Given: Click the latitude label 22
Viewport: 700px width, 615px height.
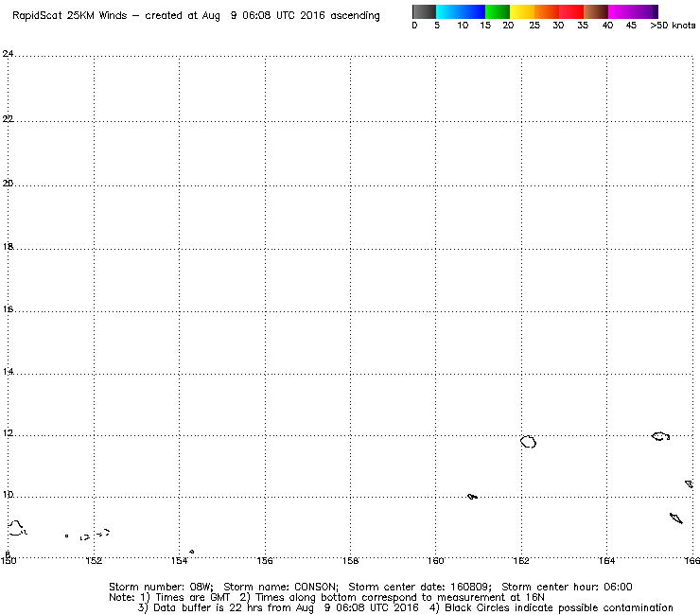Looking at the screenshot, I should tap(8, 119).
